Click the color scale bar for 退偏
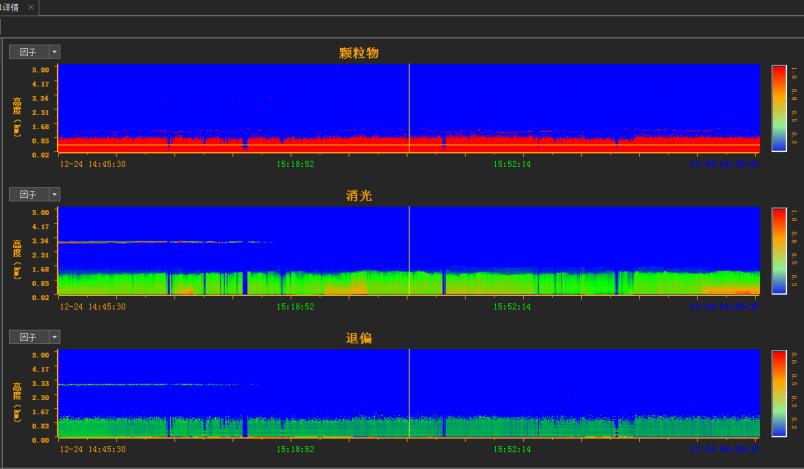The image size is (804, 469). 779,393
